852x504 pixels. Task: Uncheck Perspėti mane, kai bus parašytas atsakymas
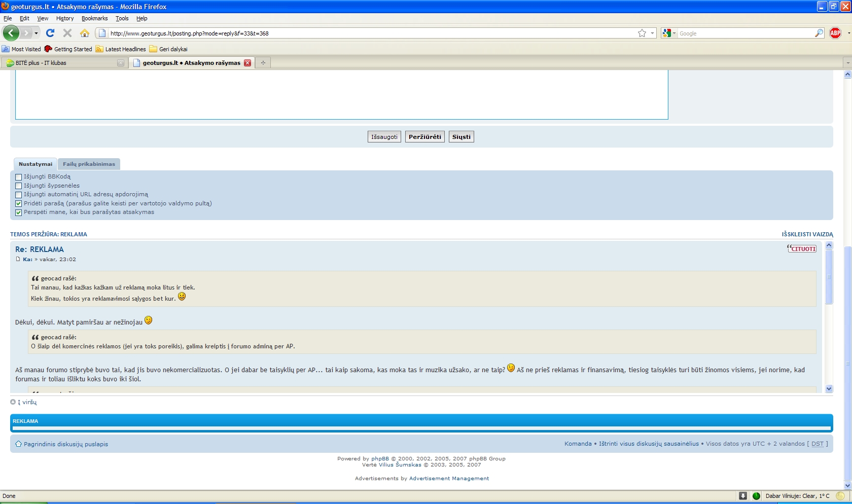(x=19, y=212)
